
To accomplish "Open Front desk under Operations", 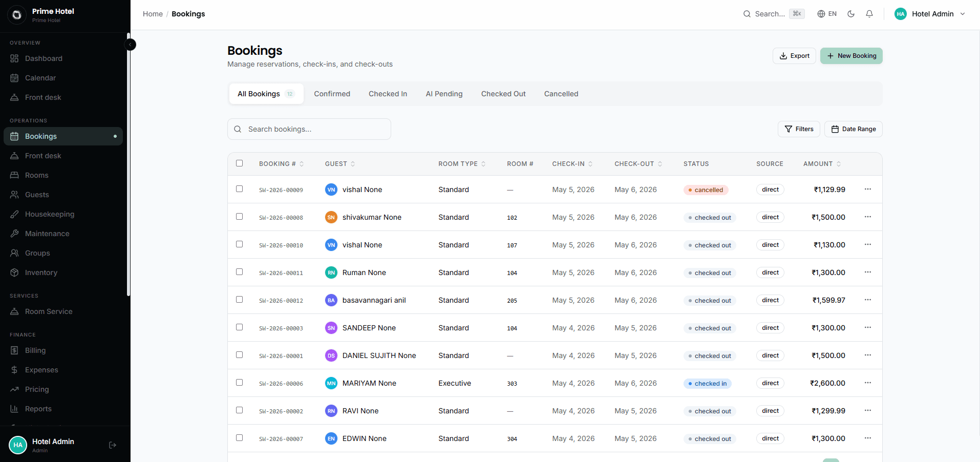I will pyautogui.click(x=63, y=156).
